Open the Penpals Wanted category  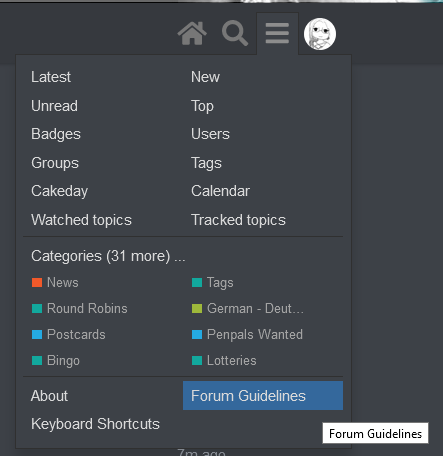click(247, 334)
